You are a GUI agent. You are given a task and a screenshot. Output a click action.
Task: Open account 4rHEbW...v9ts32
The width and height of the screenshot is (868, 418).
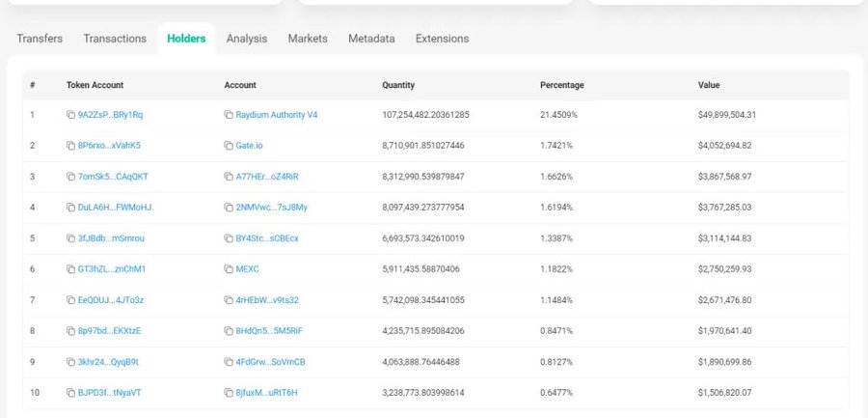click(x=267, y=300)
